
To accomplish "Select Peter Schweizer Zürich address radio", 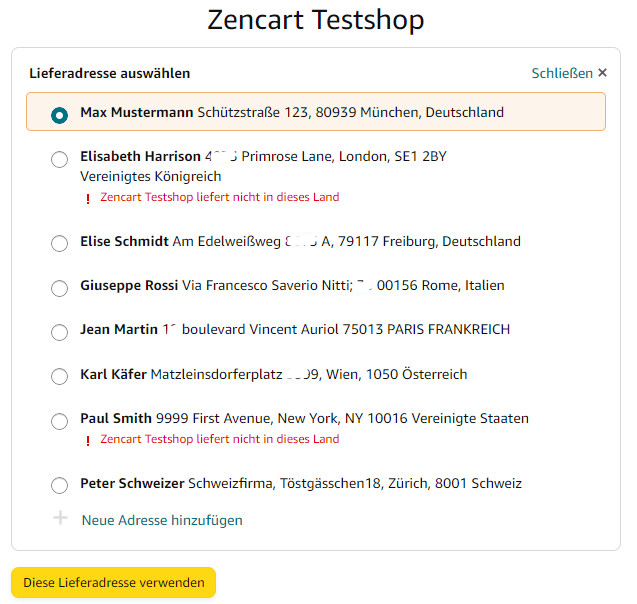I will [59, 485].
